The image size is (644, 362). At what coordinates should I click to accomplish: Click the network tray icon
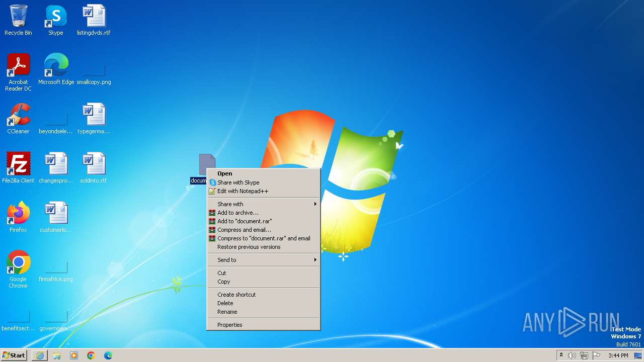pyautogui.click(x=584, y=355)
